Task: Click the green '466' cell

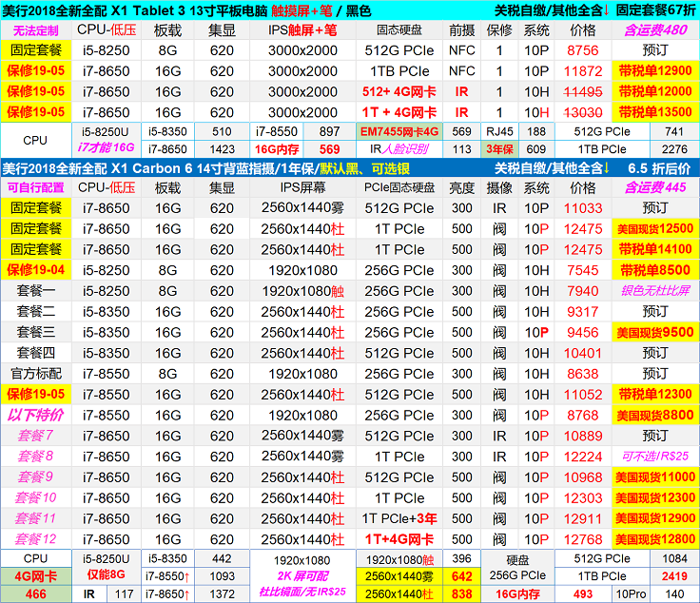Action: (36, 594)
